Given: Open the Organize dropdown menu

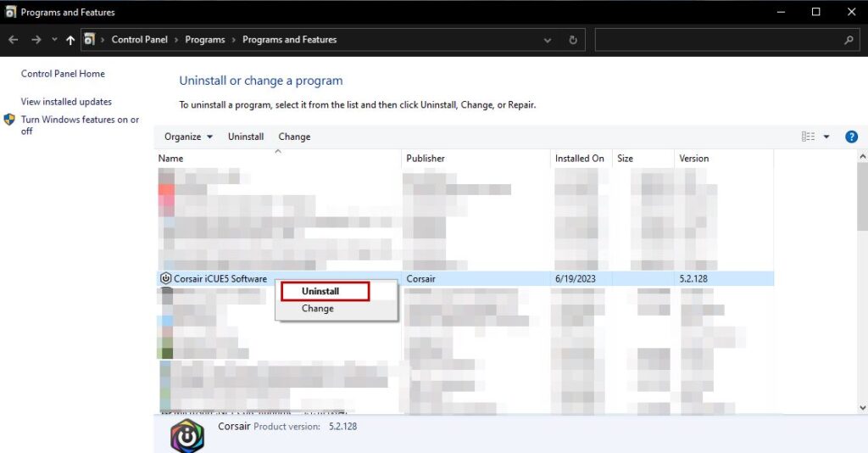Looking at the screenshot, I should [188, 137].
